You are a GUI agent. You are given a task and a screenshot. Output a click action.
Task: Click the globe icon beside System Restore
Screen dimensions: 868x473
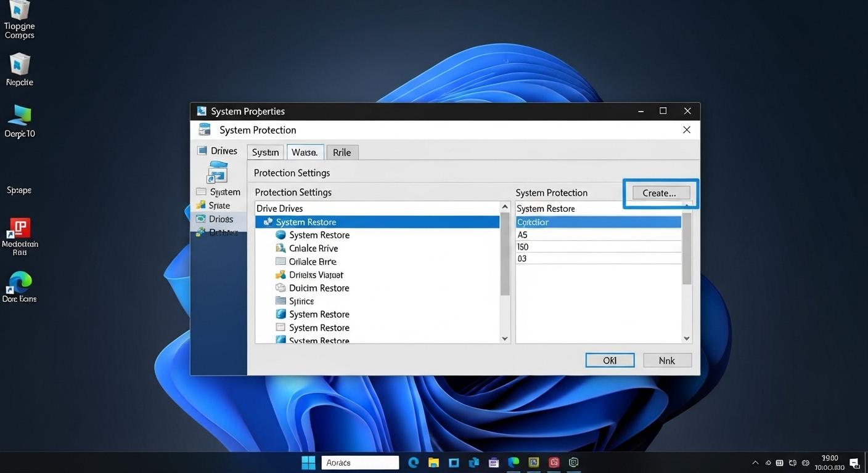pyautogui.click(x=280, y=235)
